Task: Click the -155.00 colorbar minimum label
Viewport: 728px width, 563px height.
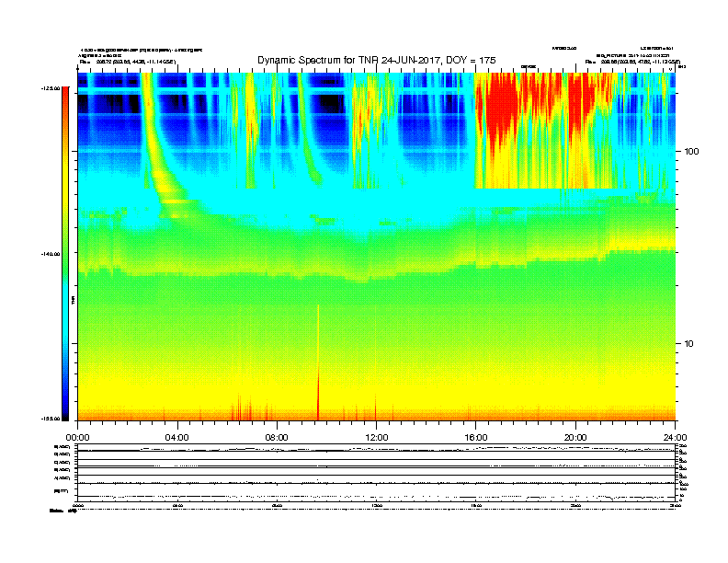Action: point(51,419)
